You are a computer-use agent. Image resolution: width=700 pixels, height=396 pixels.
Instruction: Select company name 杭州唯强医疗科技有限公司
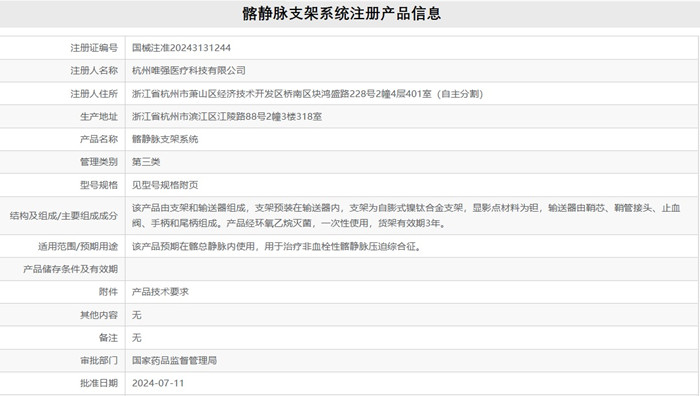189,71
